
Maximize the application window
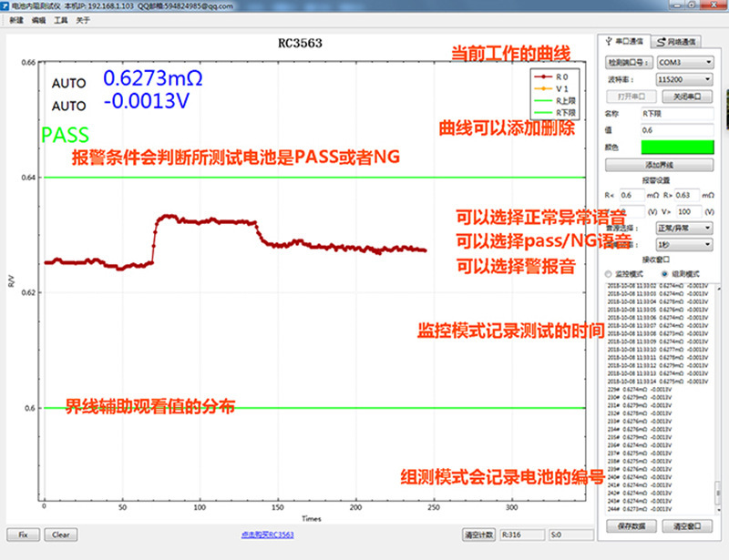(692, 5)
